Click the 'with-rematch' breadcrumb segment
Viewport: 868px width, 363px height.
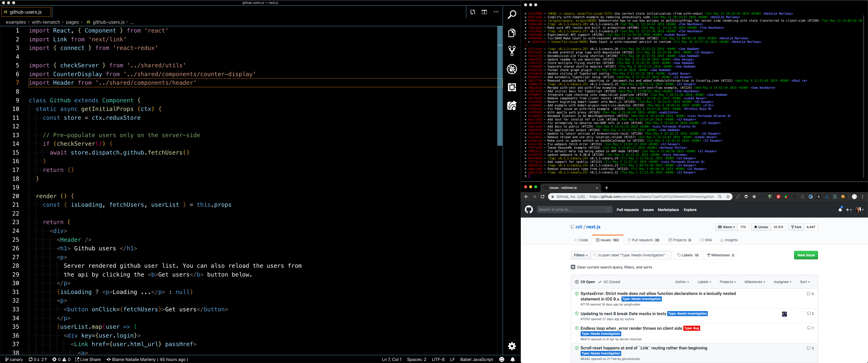tap(46, 22)
